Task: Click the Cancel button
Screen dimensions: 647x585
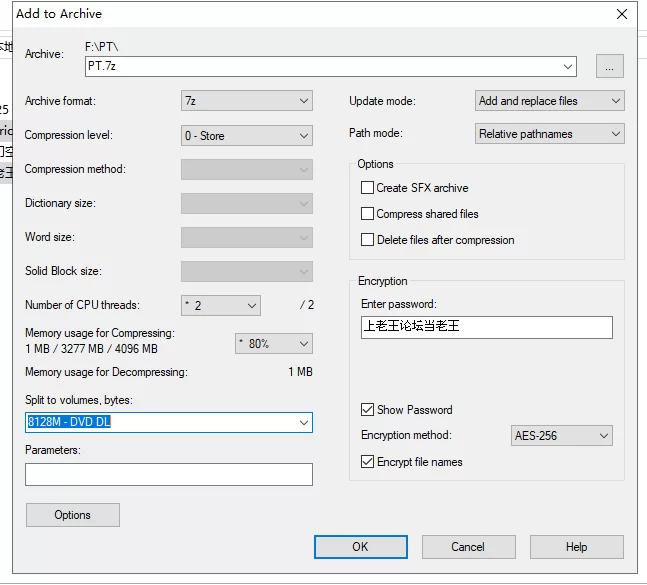Action: click(x=468, y=547)
